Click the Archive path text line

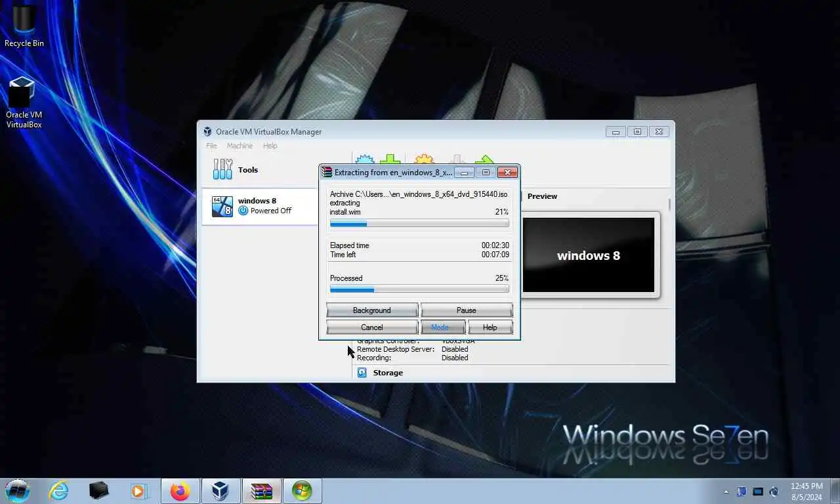tap(419, 194)
